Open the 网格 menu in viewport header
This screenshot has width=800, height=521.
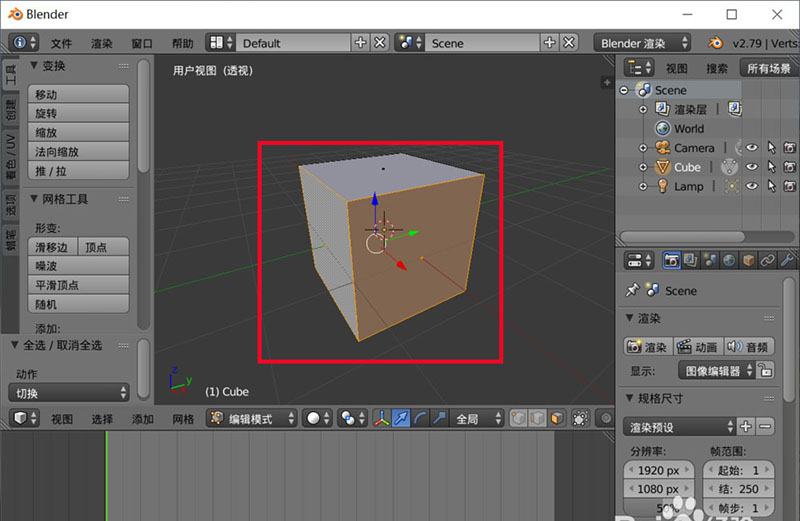(x=183, y=419)
